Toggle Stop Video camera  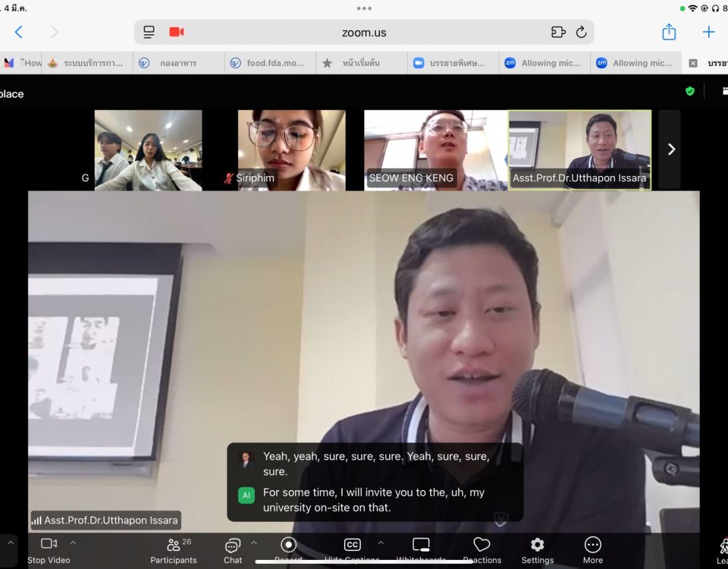(49, 549)
